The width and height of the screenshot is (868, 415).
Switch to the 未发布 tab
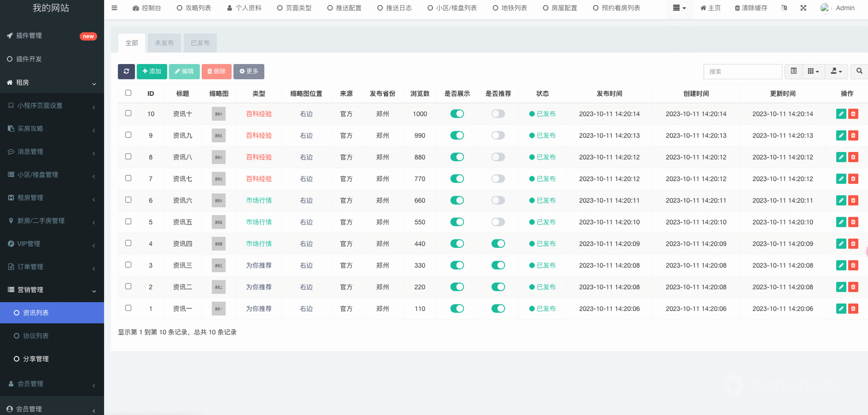164,43
